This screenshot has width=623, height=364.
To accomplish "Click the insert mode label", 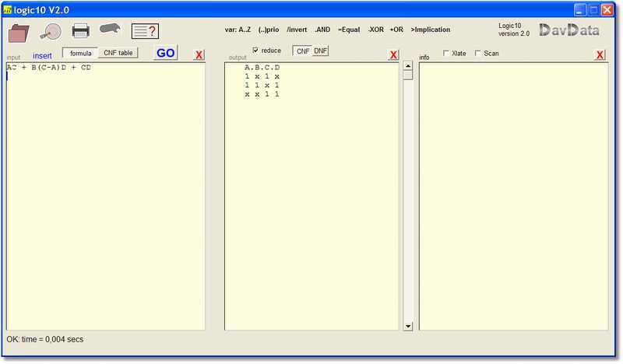I will click(x=42, y=55).
